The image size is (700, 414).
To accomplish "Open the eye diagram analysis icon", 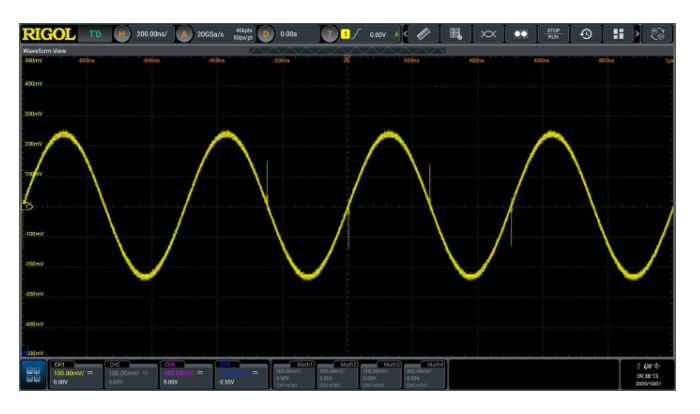I will pyautogui.click(x=488, y=34).
